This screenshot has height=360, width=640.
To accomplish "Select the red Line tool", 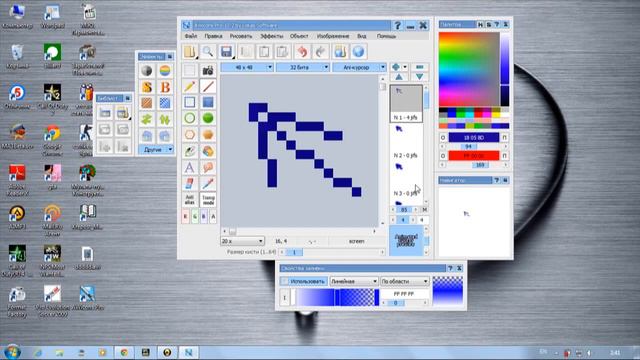I will coord(208,86).
